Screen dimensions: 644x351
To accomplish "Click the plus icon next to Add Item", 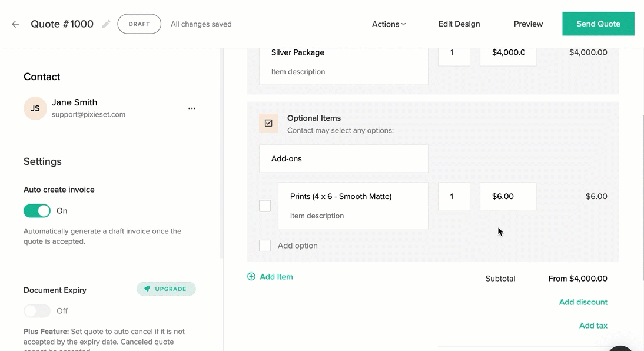I will [251, 276].
